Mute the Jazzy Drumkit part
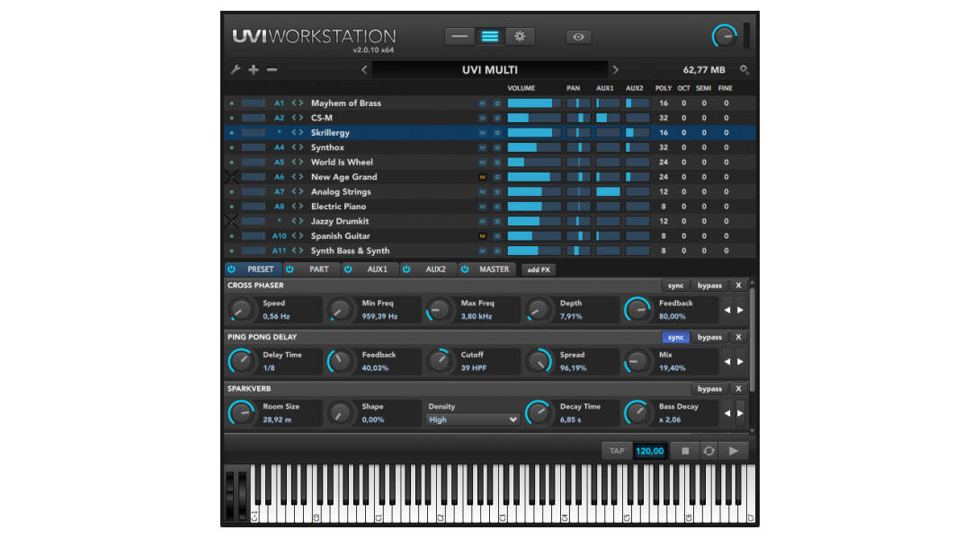 pos(483,221)
